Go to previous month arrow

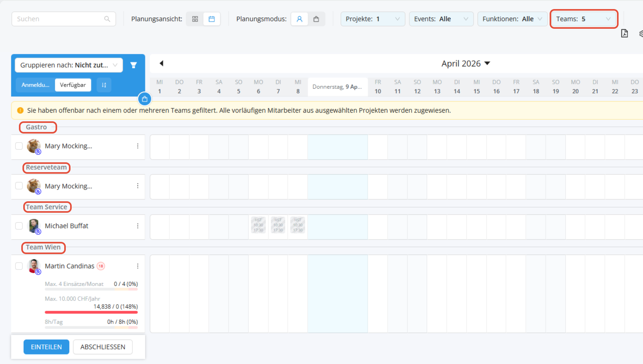pos(161,63)
